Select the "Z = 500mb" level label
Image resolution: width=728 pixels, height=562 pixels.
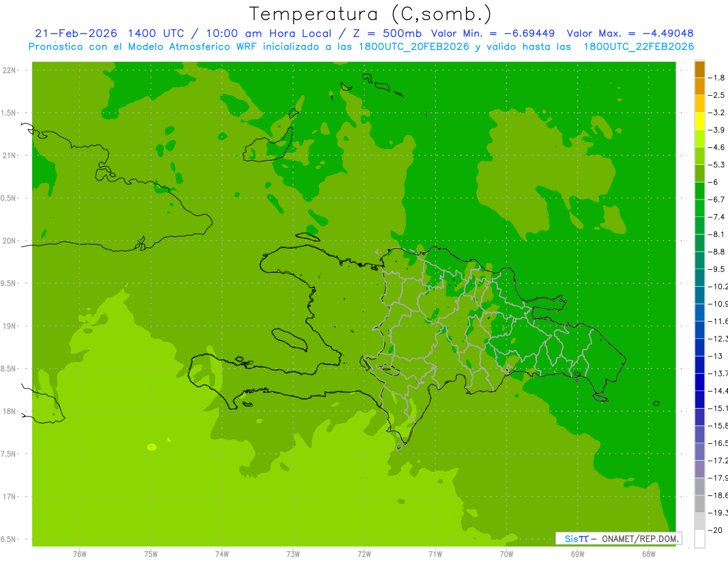tap(386, 33)
